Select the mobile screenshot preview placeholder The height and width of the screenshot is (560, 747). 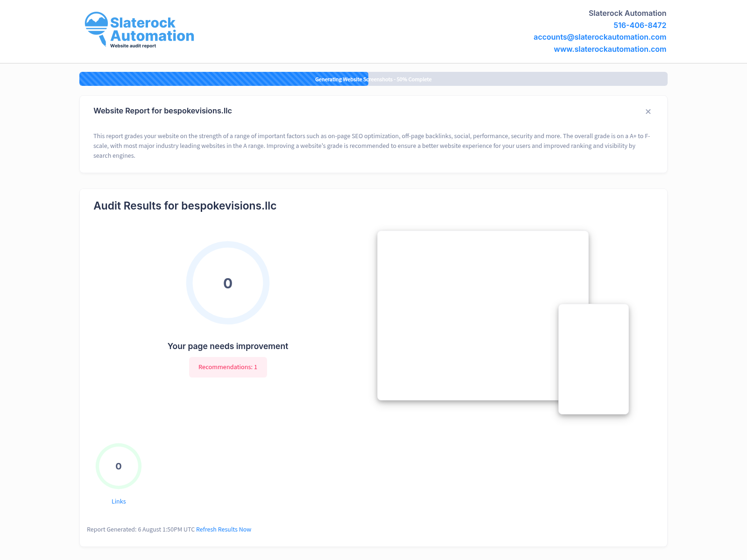tap(593, 359)
